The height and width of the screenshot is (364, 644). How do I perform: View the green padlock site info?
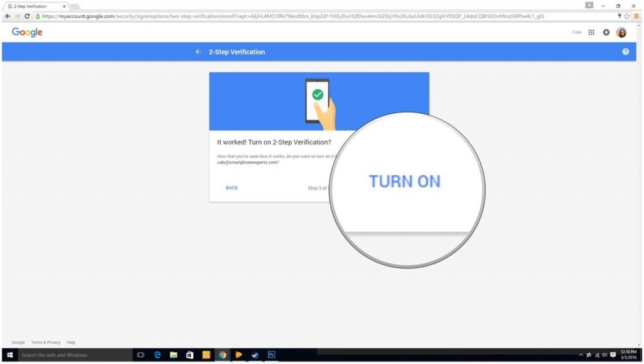click(38, 16)
